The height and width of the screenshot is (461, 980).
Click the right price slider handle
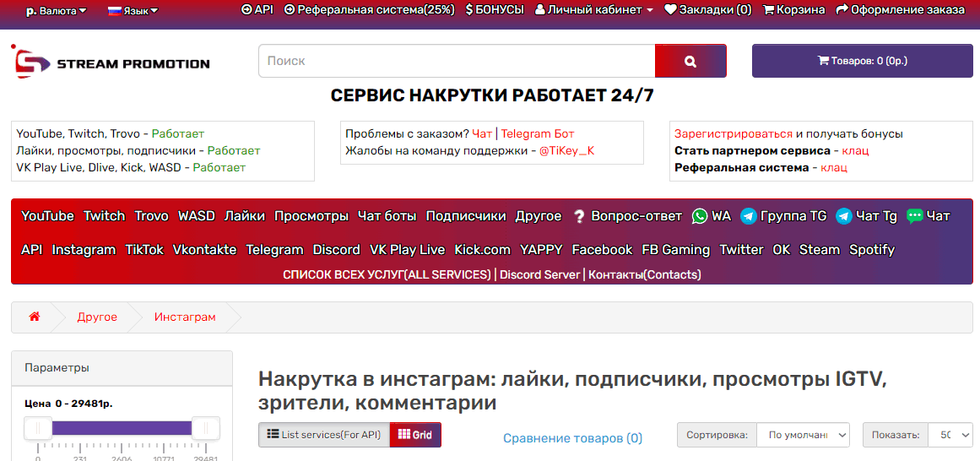click(x=206, y=428)
